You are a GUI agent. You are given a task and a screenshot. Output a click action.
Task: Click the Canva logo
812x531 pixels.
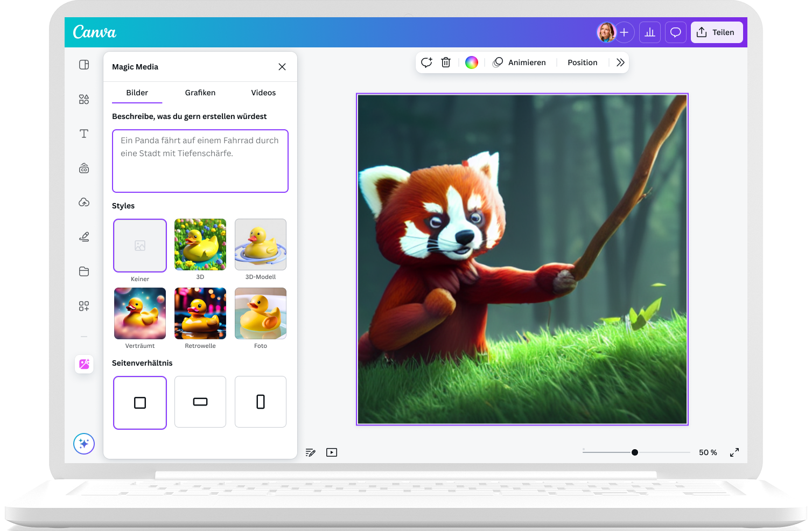pyautogui.click(x=95, y=32)
